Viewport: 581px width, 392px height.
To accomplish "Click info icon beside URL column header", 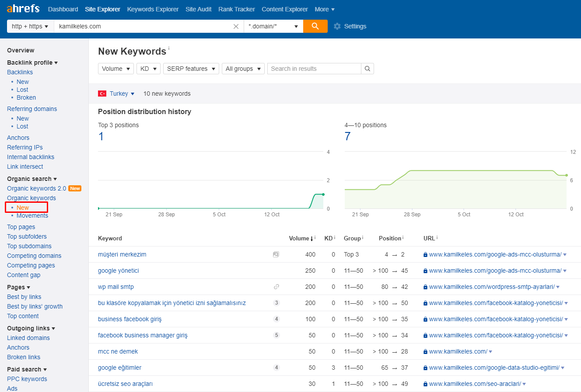I will (x=437, y=238).
